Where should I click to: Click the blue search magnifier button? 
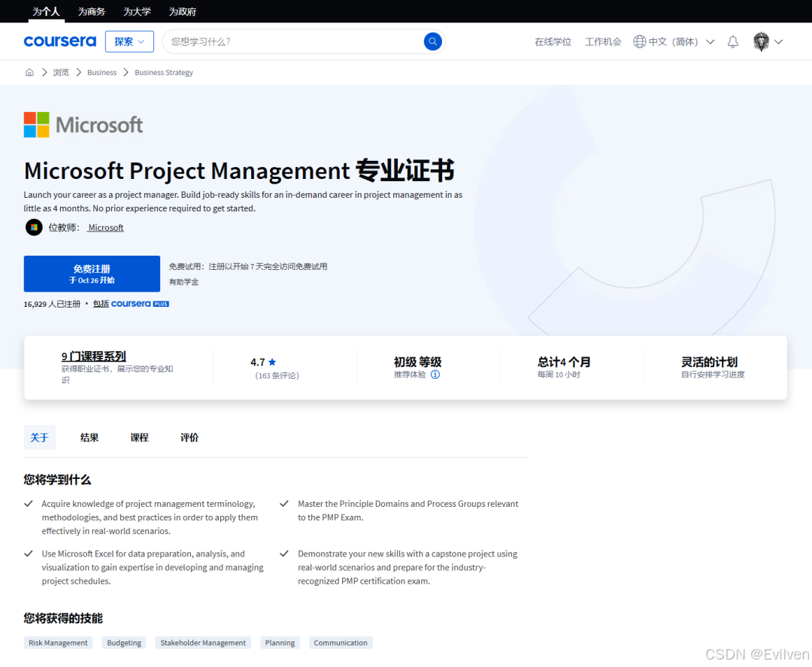coord(432,41)
